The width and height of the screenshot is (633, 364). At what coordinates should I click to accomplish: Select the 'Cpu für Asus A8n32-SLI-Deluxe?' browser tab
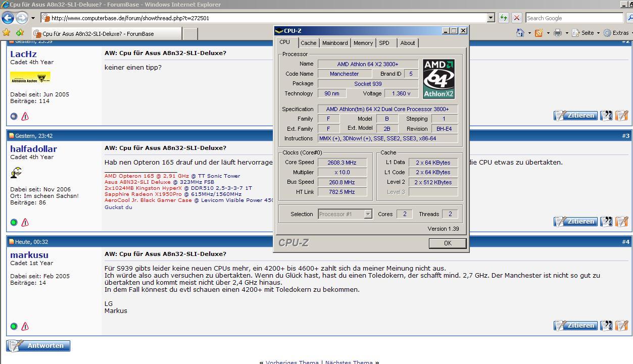[x=106, y=34]
